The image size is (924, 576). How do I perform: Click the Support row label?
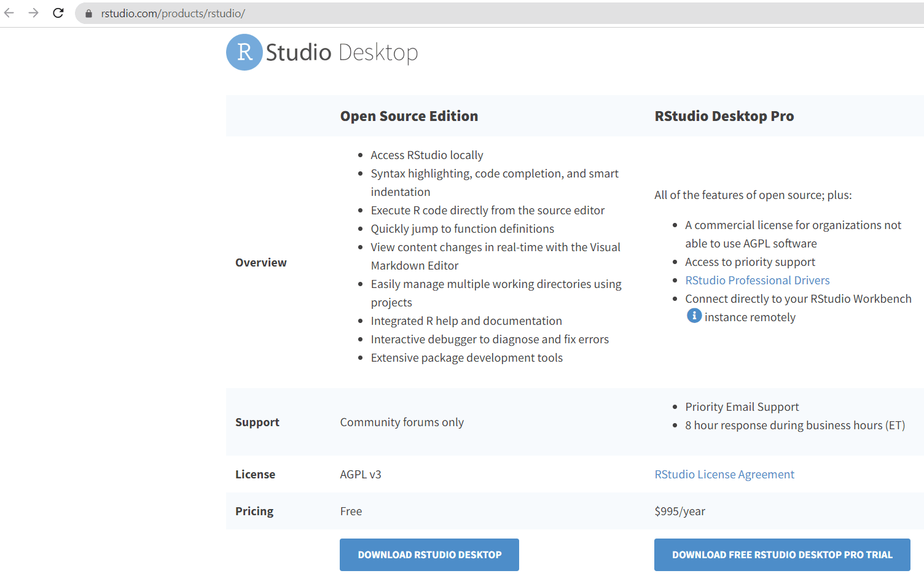pos(257,422)
